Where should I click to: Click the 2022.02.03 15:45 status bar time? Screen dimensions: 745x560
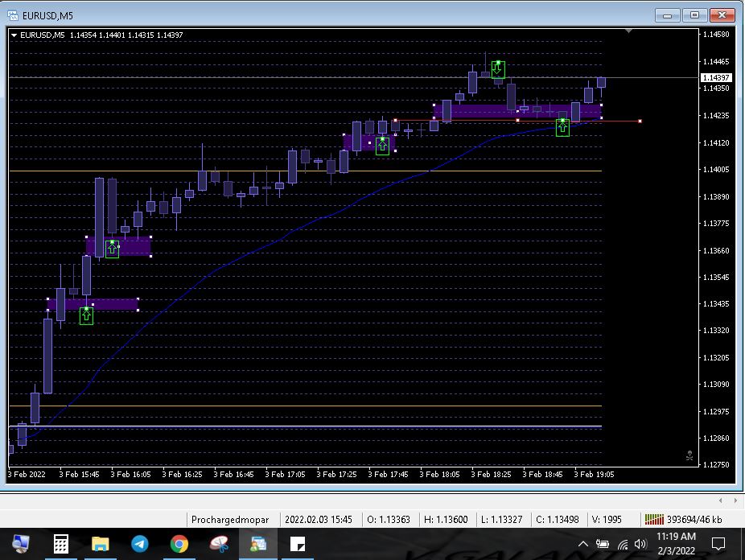[319, 520]
